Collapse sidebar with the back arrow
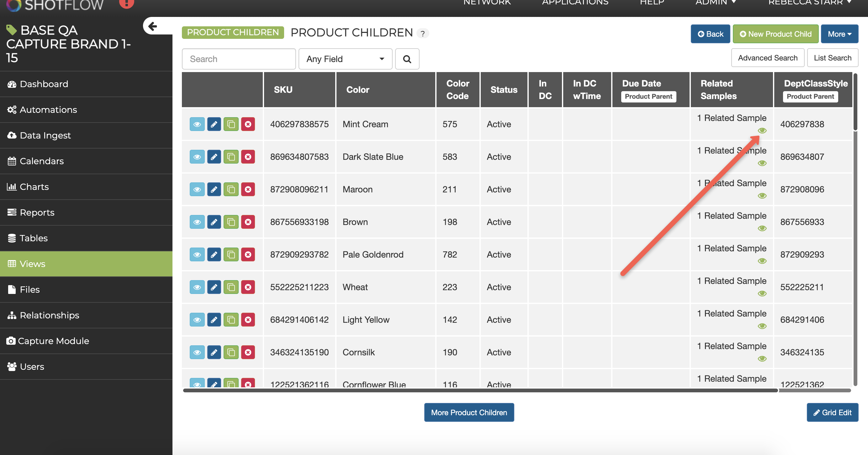Image resolution: width=868 pixels, height=455 pixels. pyautogui.click(x=153, y=26)
